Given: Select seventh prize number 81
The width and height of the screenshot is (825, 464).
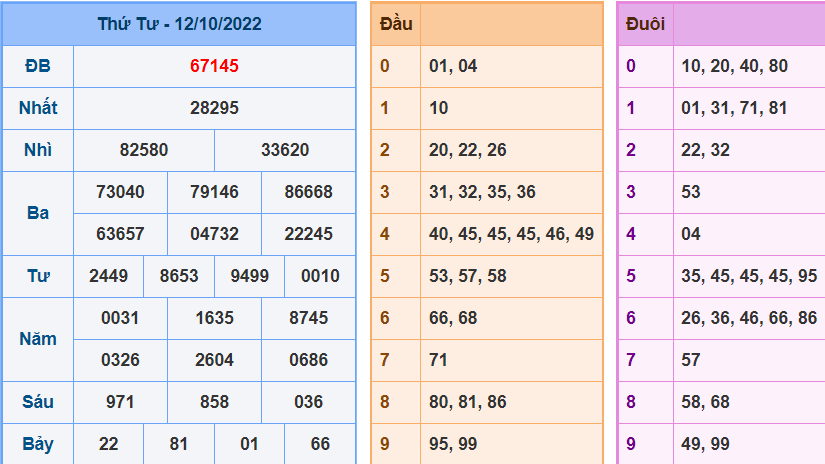Looking at the screenshot, I should coord(179,445).
